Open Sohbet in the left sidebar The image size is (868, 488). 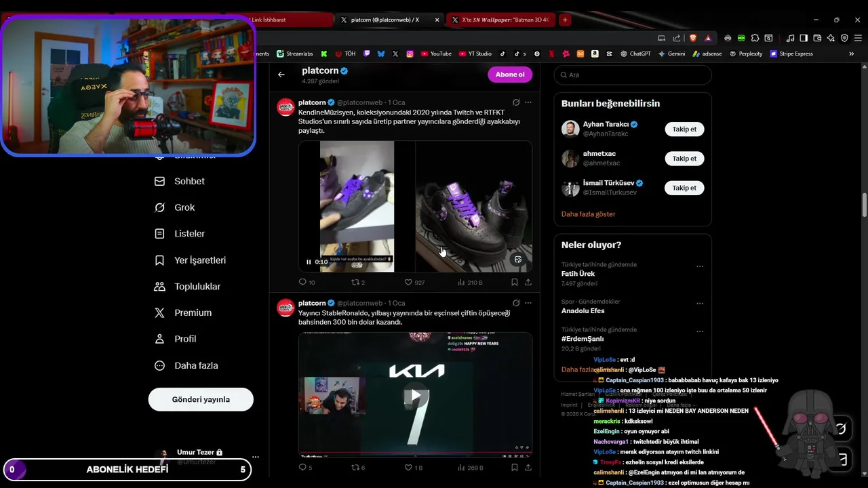[x=180, y=182]
